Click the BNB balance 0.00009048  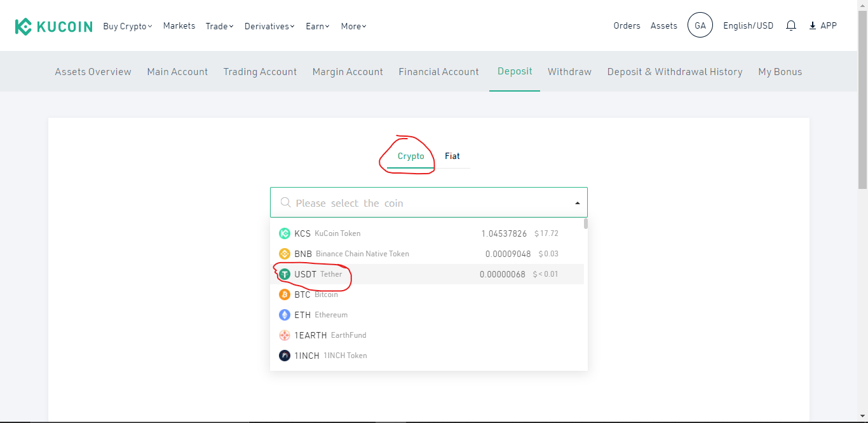508,254
